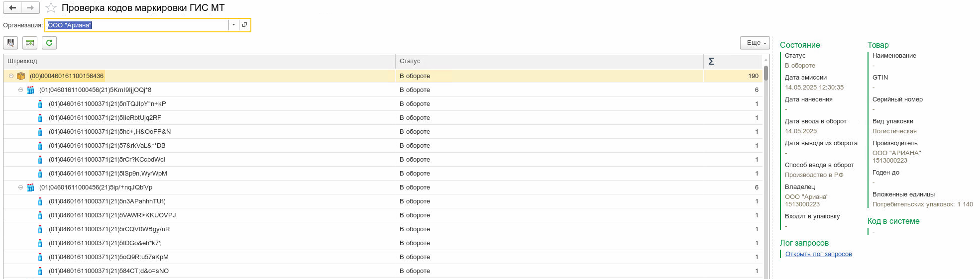The width and height of the screenshot is (980, 279).
Task: Open the Еще menu
Action: (x=755, y=43)
